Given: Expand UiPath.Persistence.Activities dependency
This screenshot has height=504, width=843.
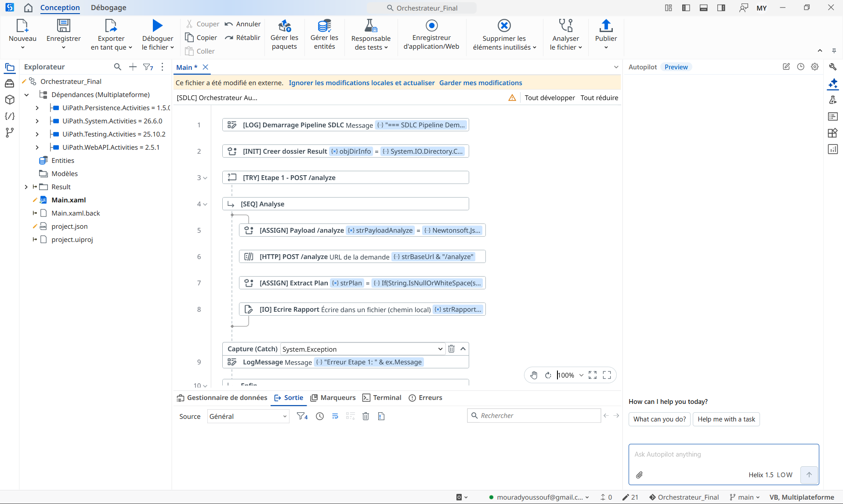Looking at the screenshot, I should [37, 108].
